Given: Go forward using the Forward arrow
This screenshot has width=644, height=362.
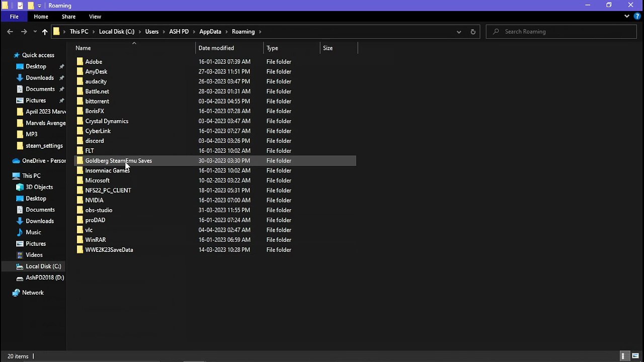Looking at the screenshot, I should [24, 32].
